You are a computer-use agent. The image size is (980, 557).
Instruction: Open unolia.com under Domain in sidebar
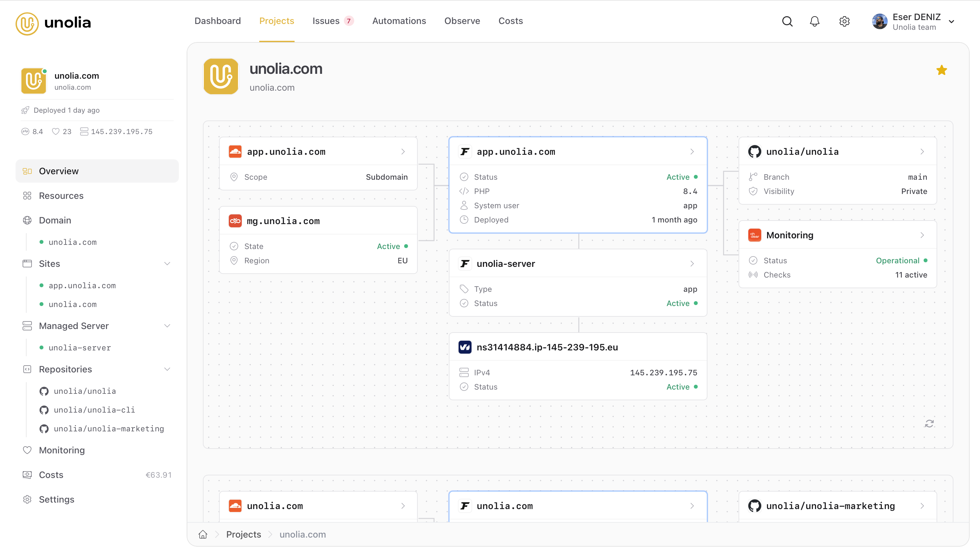72,242
